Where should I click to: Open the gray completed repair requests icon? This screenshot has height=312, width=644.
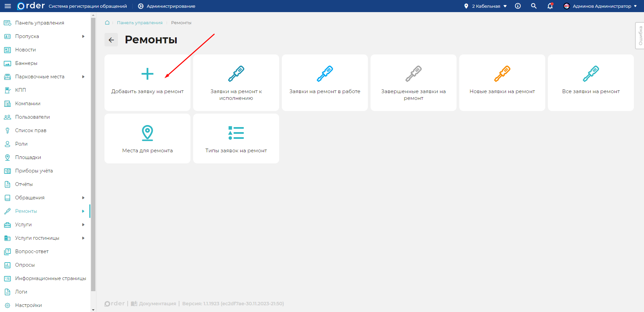413,74
